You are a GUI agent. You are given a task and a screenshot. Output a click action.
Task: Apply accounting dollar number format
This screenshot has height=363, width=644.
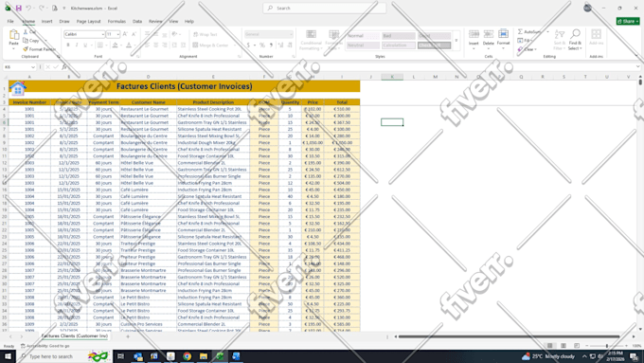coord(248,45)
